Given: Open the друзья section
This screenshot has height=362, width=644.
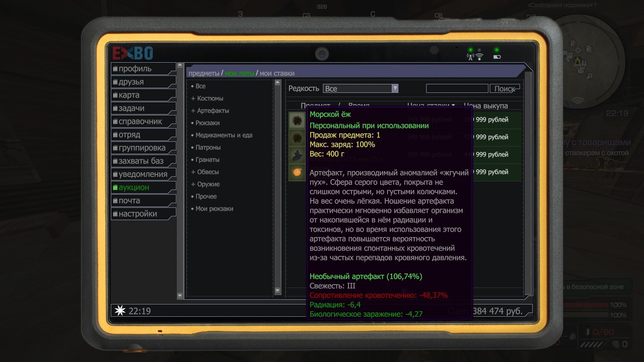Looking at the screenshot, I should [143, 82].
